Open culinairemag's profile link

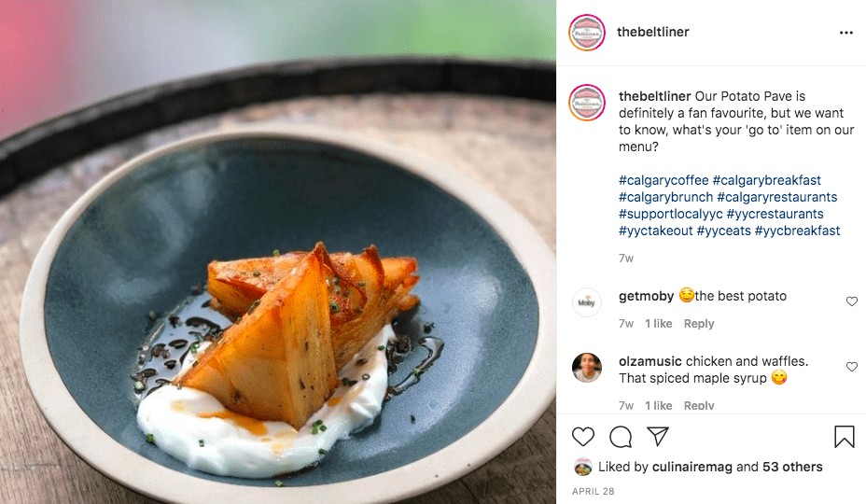[x=694, y=467]
